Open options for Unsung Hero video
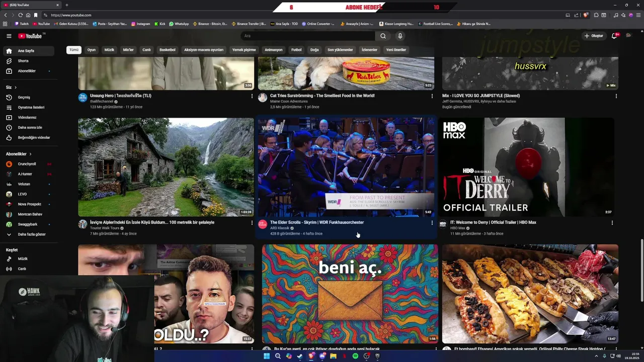Image resolution: width=644 pixels, height=362 pixels. (252, 96)
